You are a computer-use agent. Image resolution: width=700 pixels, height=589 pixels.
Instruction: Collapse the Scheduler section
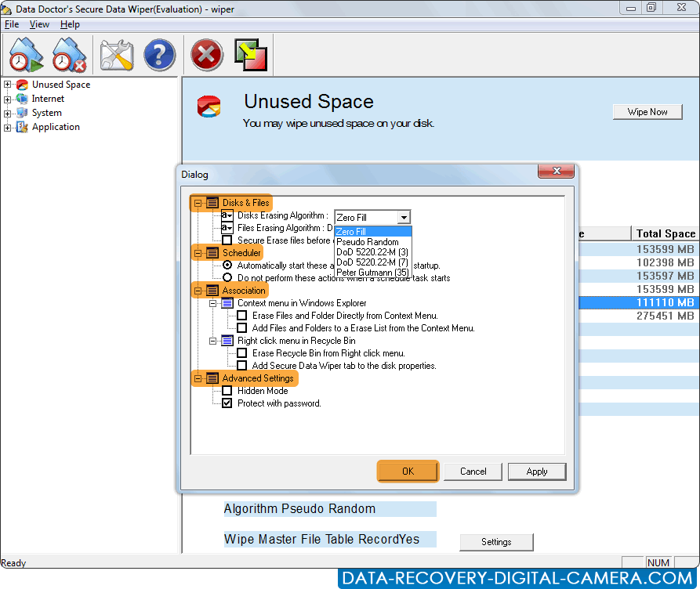pyautogui.click(x=198, y=253)
